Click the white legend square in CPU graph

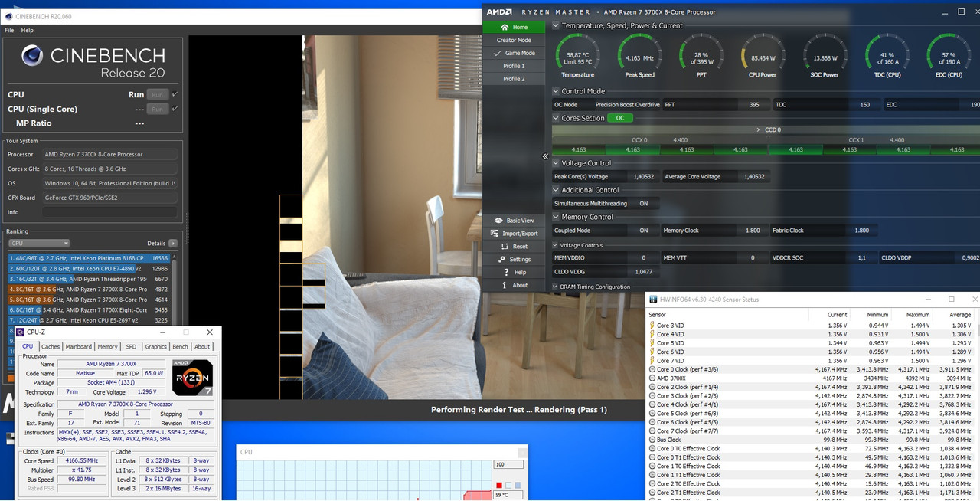508,485
